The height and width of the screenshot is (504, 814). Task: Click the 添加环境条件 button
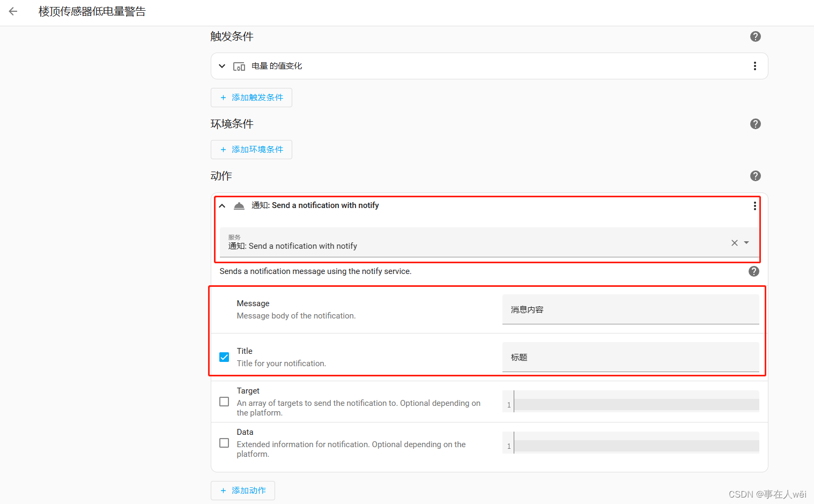click(x=251, y=150)
